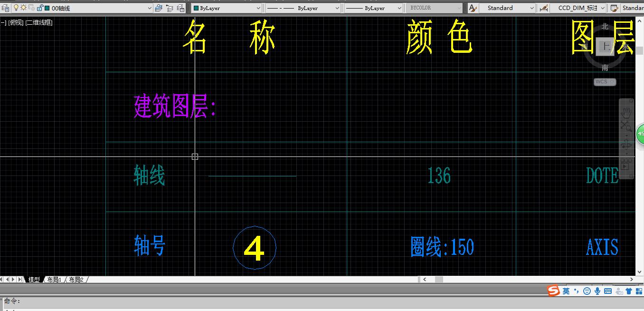Viewport: 644px width, 311px height.
Task: Click the Sogou toolbox grid icon
Action: [639, 291]
